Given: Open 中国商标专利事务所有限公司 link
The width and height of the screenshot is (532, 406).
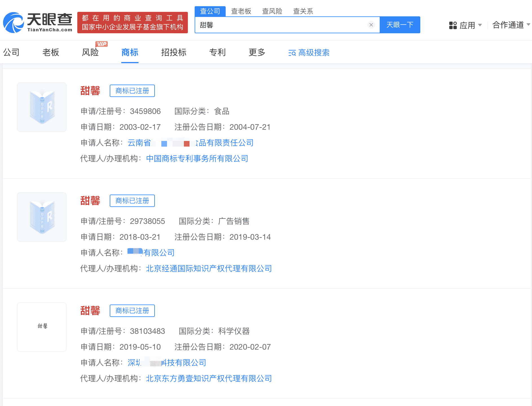Looking at the screenshot, I should (197, 159).
